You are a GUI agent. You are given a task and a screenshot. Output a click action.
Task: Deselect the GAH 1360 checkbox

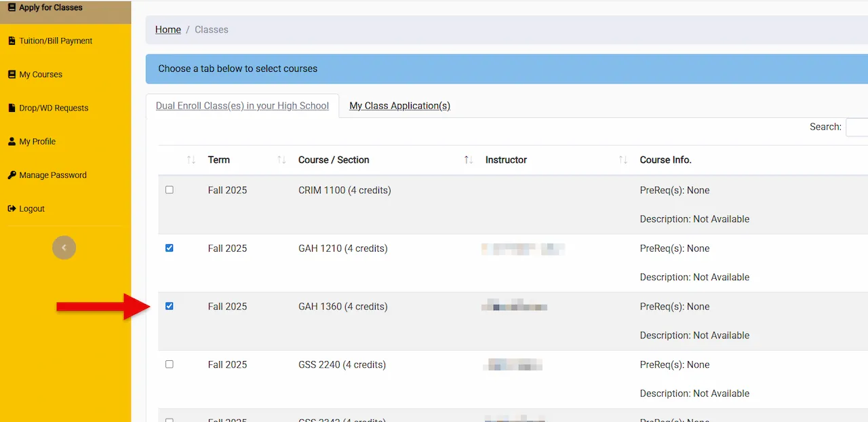coord(170,306)
